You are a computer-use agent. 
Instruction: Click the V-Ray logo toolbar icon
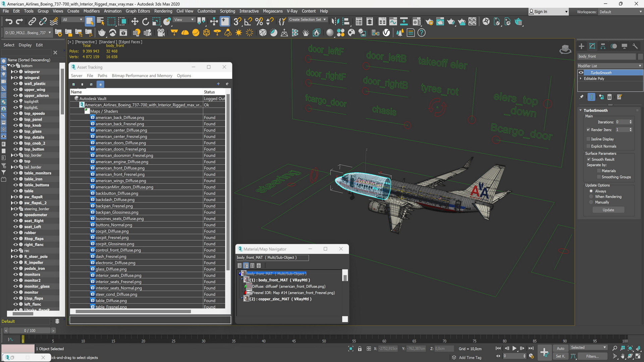click(x=386, y=33)
